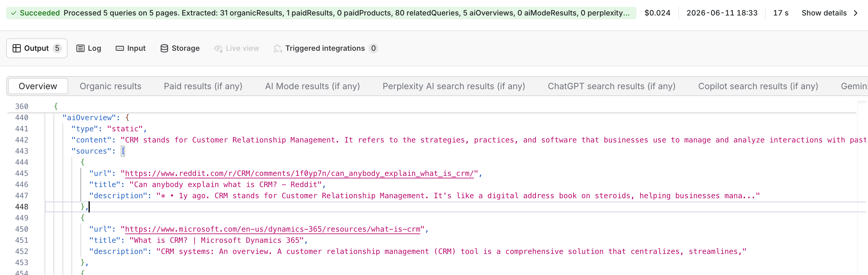Switch to AI Mode results (if any) view

click(x=312, y=86)
